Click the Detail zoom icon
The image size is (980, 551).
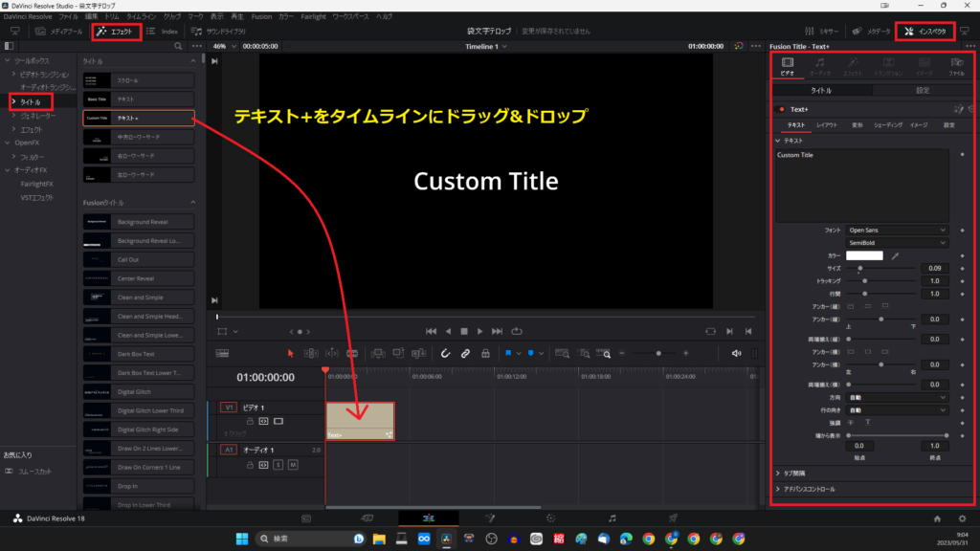583,354
